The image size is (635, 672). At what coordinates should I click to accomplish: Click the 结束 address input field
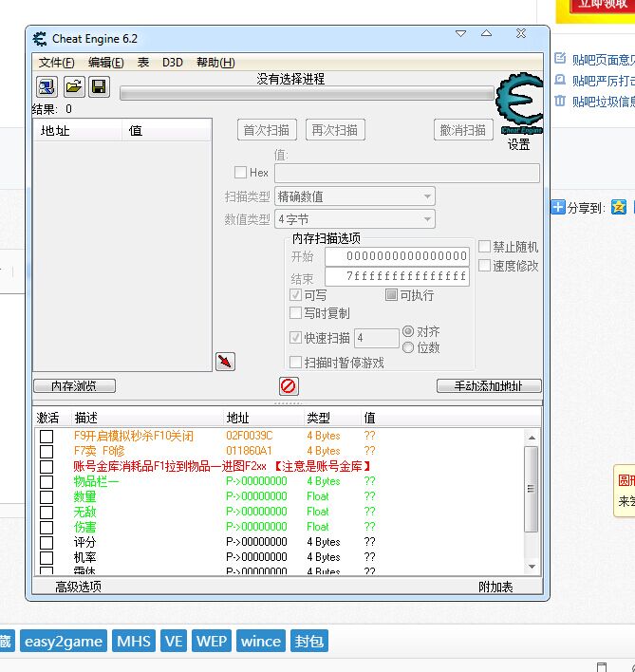coord(397,276)
